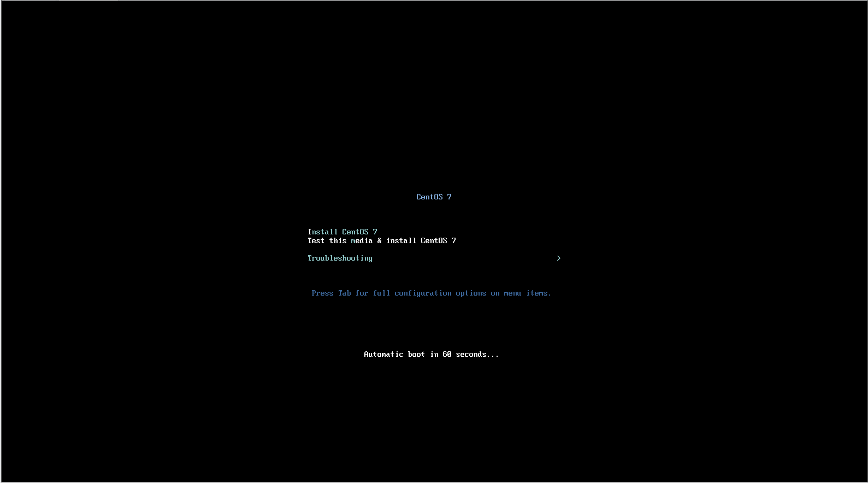Image resolution: width=868 pixels, height=483 pixels.
Task: Select the Install CentOS 7 menu entry
Action: [x=343, y=232]
